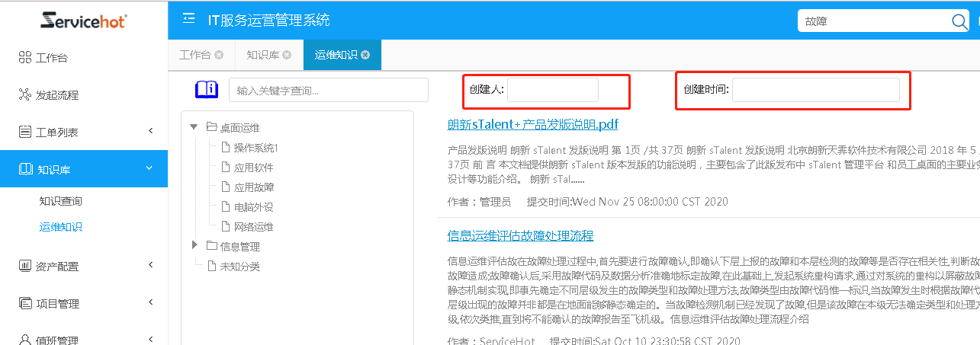Expand the 信息管理 tree folder
The height and width of the screenshot is (345, 980).
click(x=194, y=245)
